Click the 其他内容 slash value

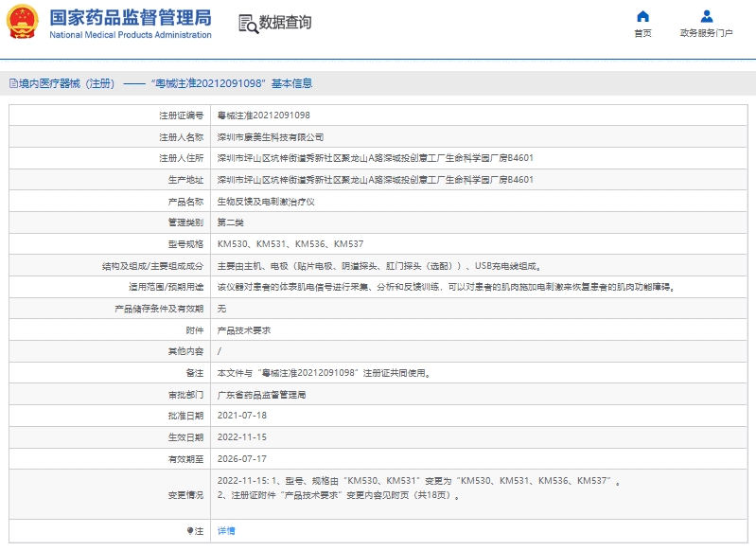tap(220, 351)
